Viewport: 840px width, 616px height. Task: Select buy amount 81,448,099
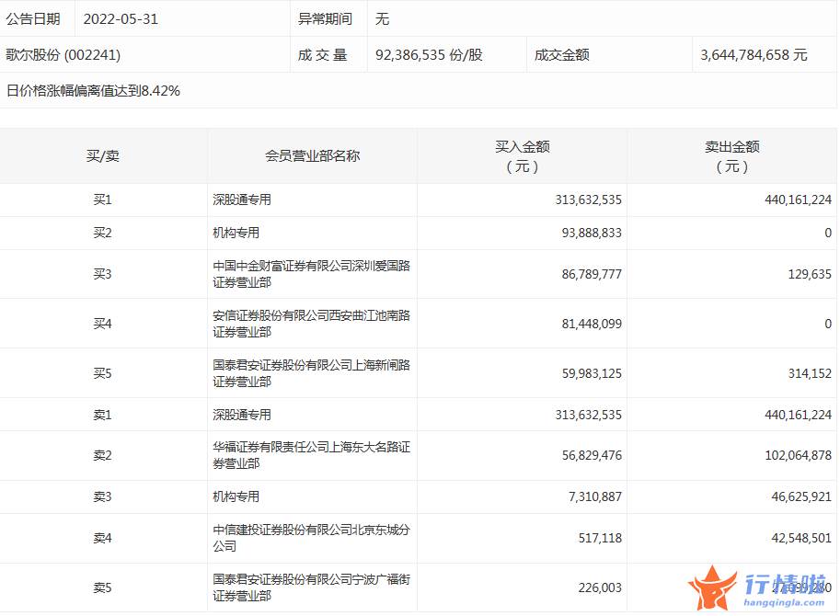click(x=592, y=324)
